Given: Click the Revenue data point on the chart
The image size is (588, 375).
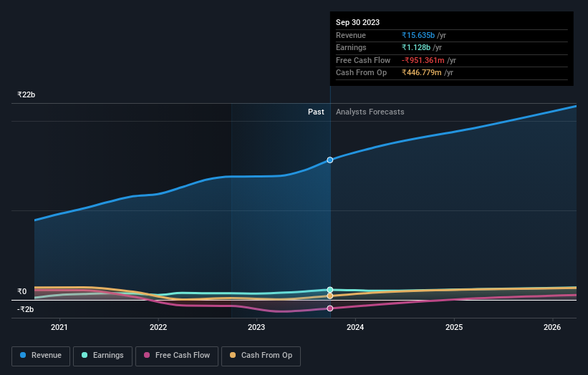Looking at the screenshot, I should tap(329, 160).
